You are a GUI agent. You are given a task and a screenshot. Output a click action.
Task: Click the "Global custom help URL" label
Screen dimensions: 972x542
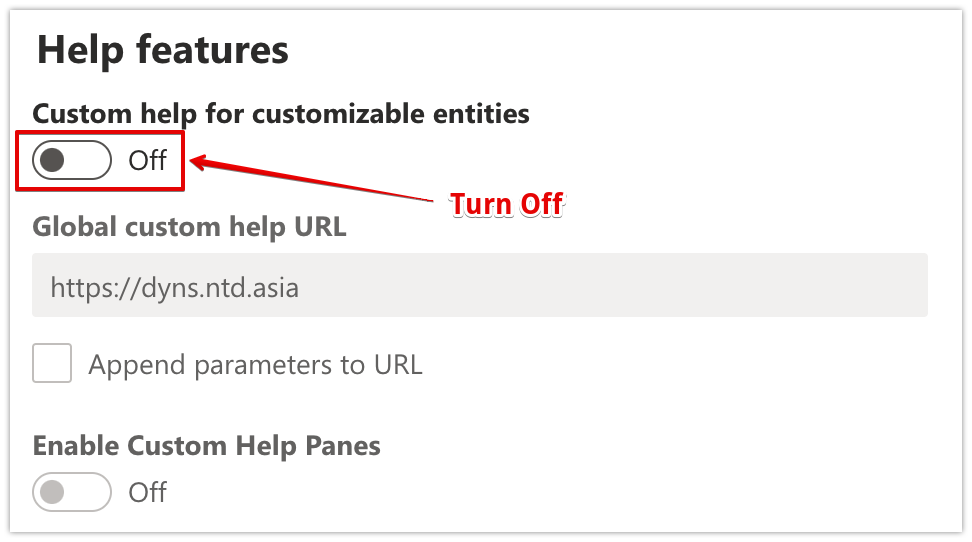(x=190, y=227)
